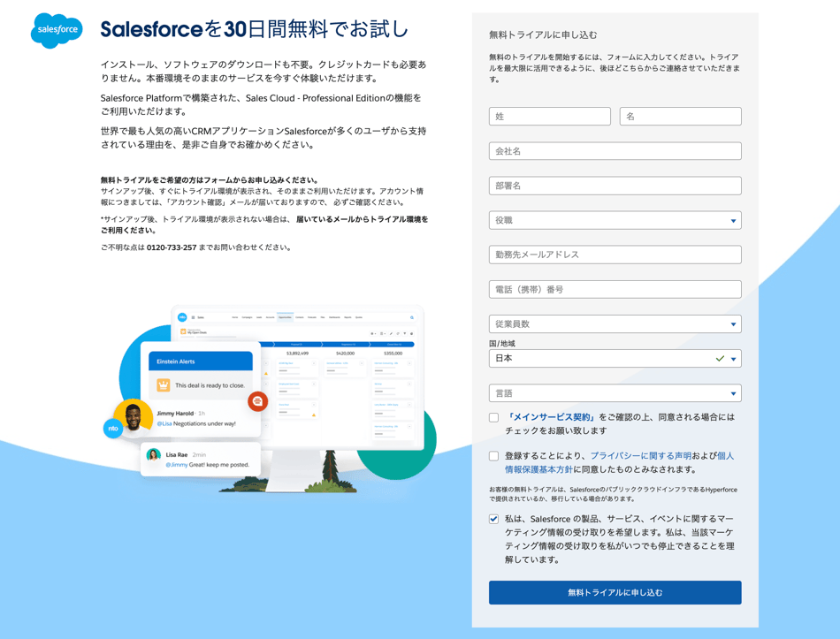The width and height of the screenshot is (840, 639).
Task: Click Lisa Rae's avatar icon
Action: 154,455
